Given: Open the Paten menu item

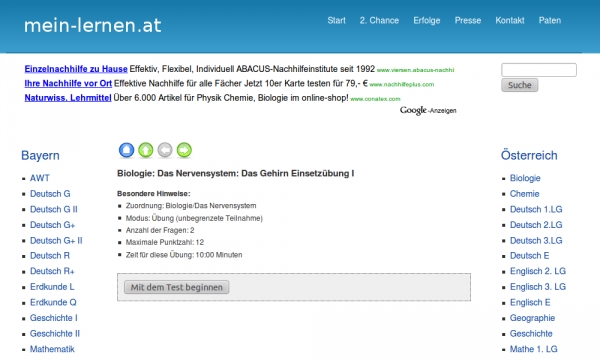Looking at the screenshot, I should pyautogui.click(x=550, y=21).
